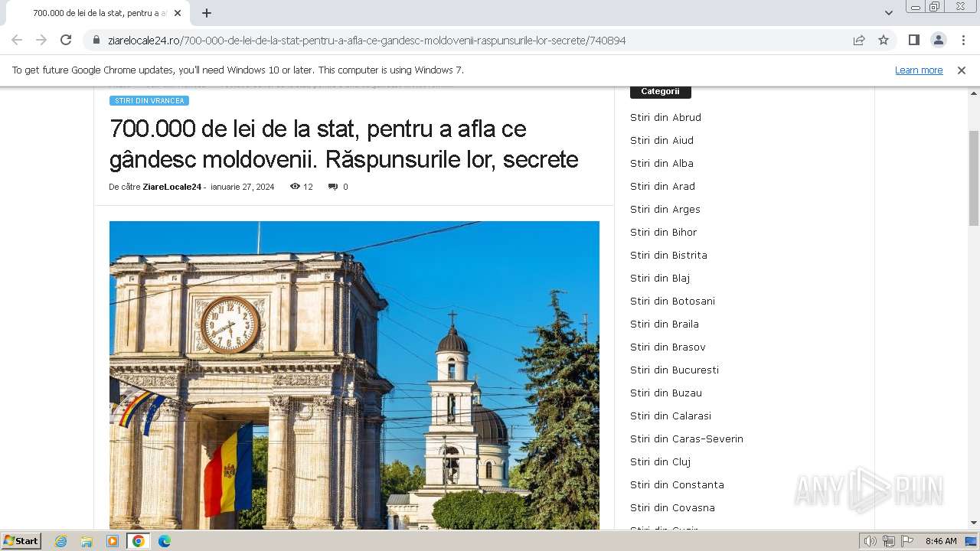980x551 pixels.
Task: Click the views eye icon
Action: pos(295,186)
